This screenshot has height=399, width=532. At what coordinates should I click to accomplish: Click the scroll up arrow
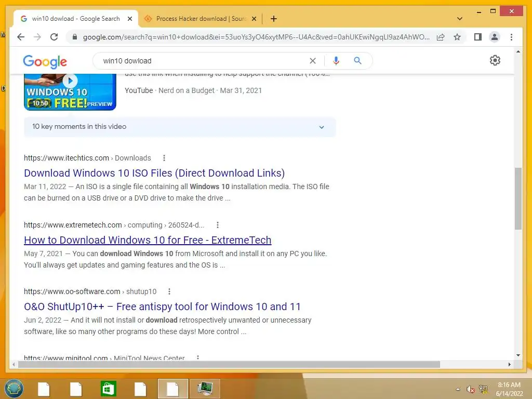pos(518,51)
